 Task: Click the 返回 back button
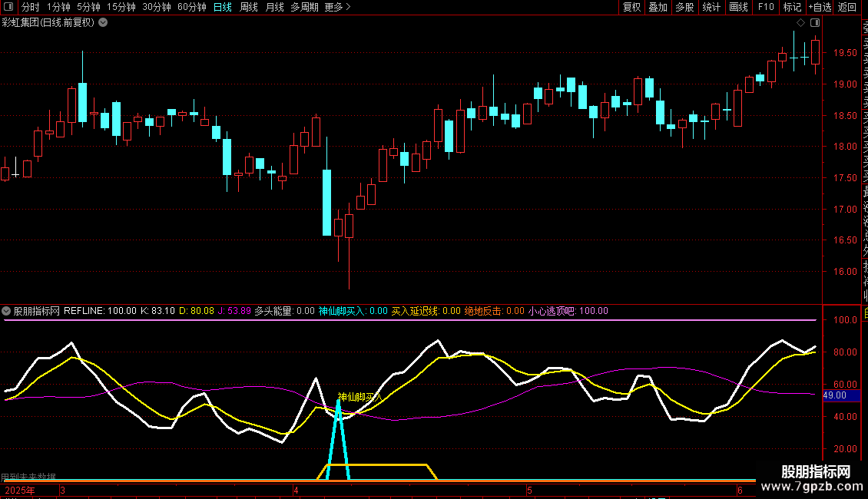coord(846,7)
